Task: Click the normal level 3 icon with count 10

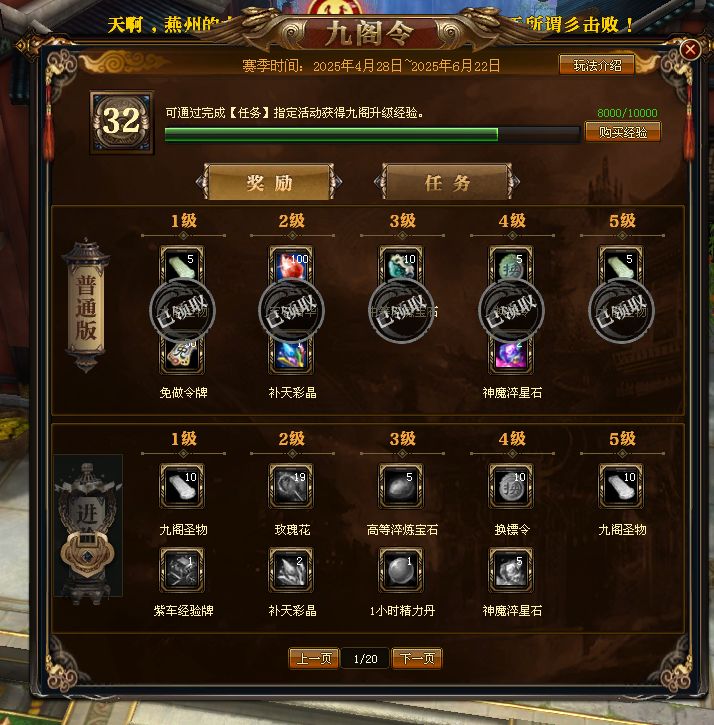Action: [x=401, y=265]
